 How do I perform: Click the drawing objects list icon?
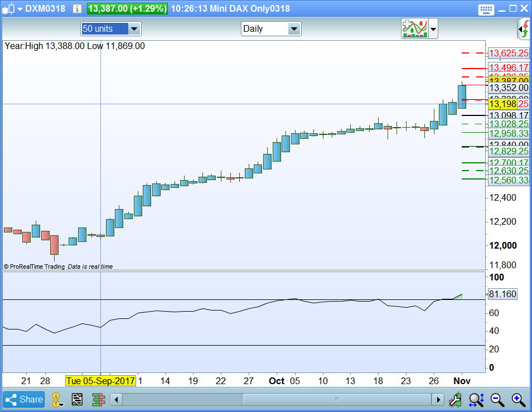coord(77,399)
